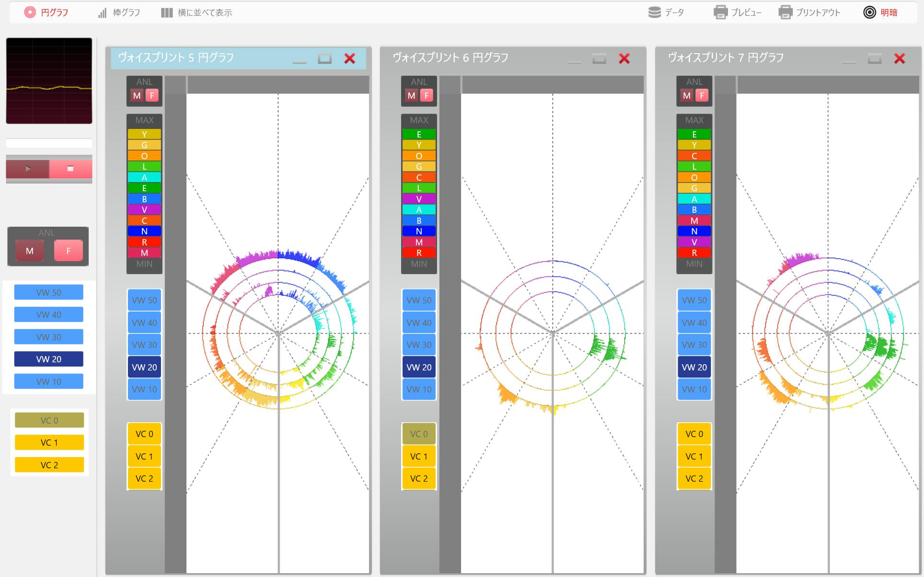Toggle VC 2 in ヴォイスプリント 7
Screen dimensions: 924x577
[694, 478]
